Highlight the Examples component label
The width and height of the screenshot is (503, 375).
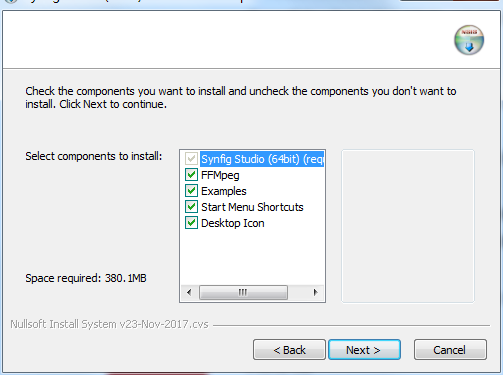pos(224,191)
